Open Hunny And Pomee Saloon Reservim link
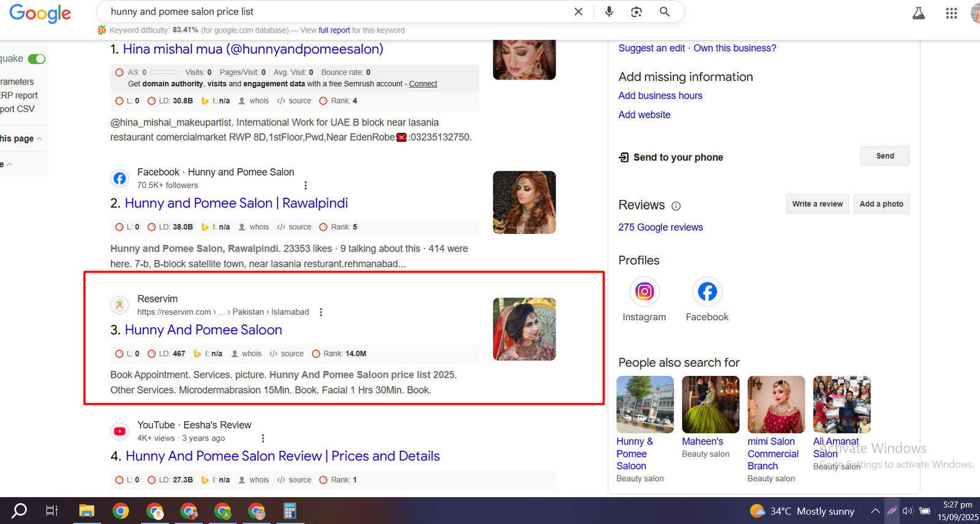Screen dimensions: 980x524 coord(203,330)
